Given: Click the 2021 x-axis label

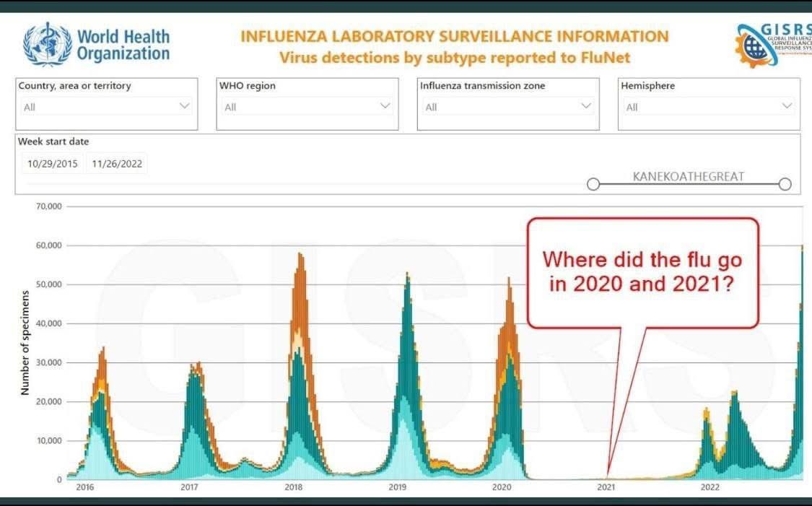Looking at the screenshot, I should [x=606, y=487].
